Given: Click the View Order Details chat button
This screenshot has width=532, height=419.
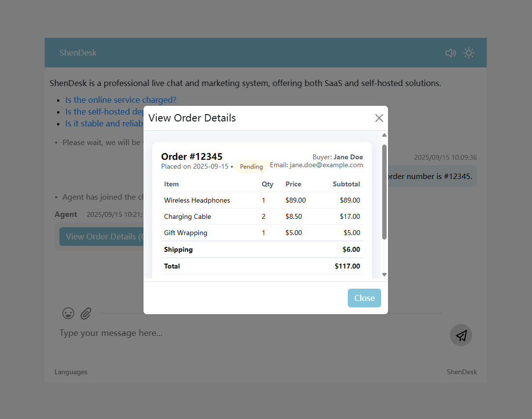Looking at the screenshot, I should (101, 237).
